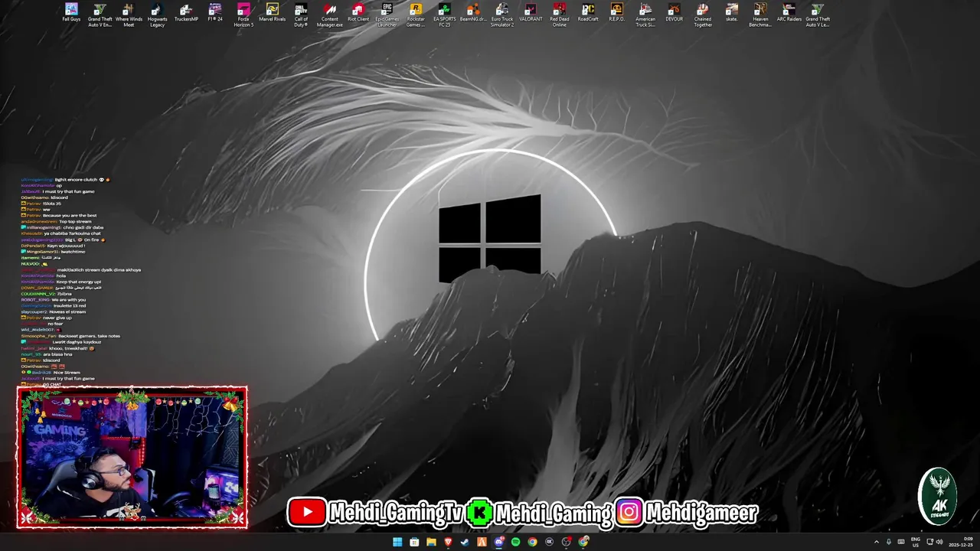This screenshot has height=551, width=980.
Task: Click the 4K app icon in taskbar
Action: pyautogui.click(x=549, y=542)
